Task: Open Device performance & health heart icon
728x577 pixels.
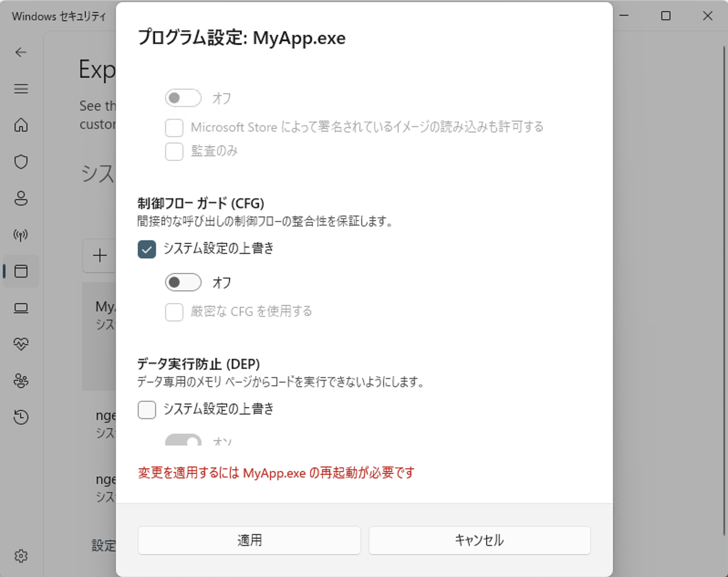Action: pos(21,344)
